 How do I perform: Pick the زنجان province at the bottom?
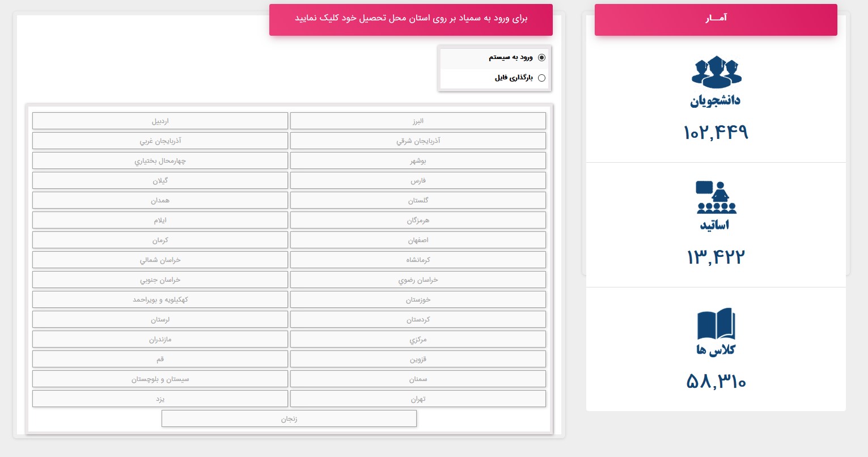[x=289, y=418]
